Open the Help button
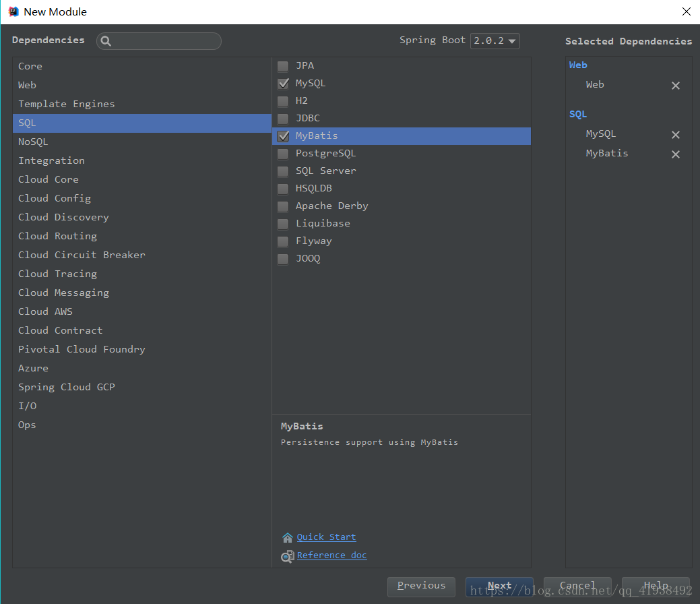Image resolution: width=700 pixels, height=604 pixels. [656, 586]
